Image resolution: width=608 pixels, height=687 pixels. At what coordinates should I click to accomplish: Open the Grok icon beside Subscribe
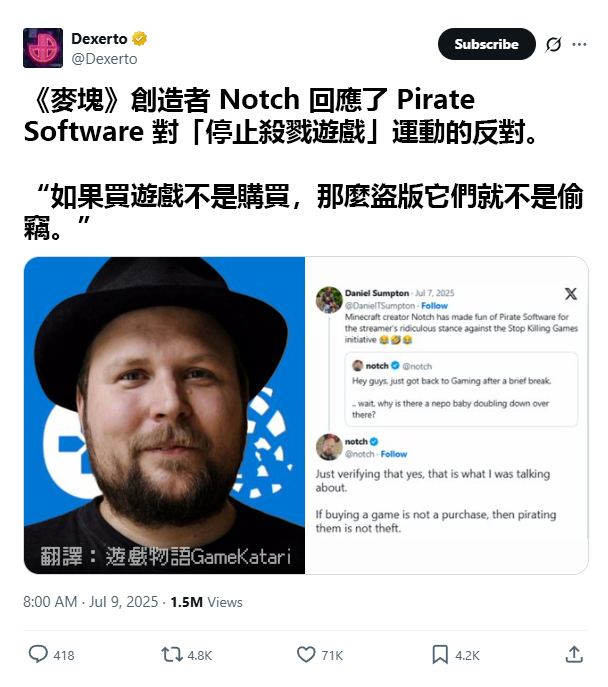point(554,44)
